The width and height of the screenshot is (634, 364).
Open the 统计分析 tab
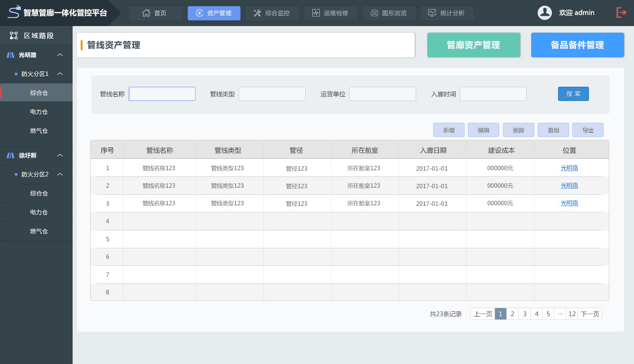tap(447, 13)
